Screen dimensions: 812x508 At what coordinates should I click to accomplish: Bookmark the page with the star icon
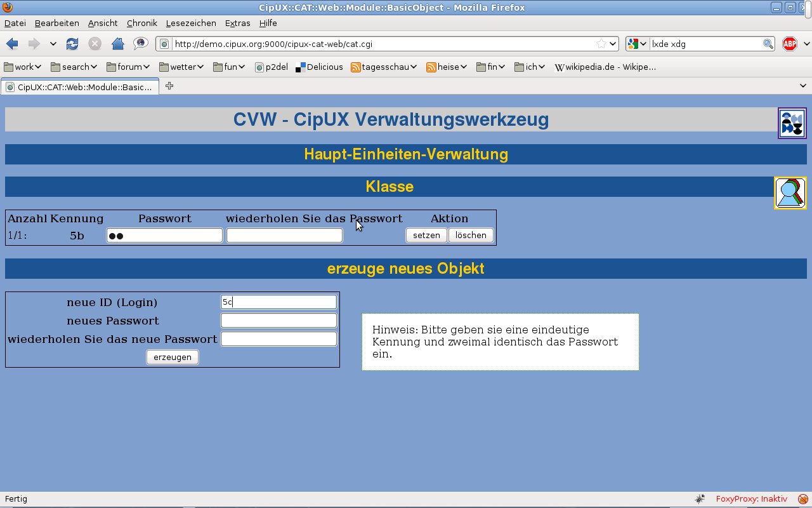point(601,44)
